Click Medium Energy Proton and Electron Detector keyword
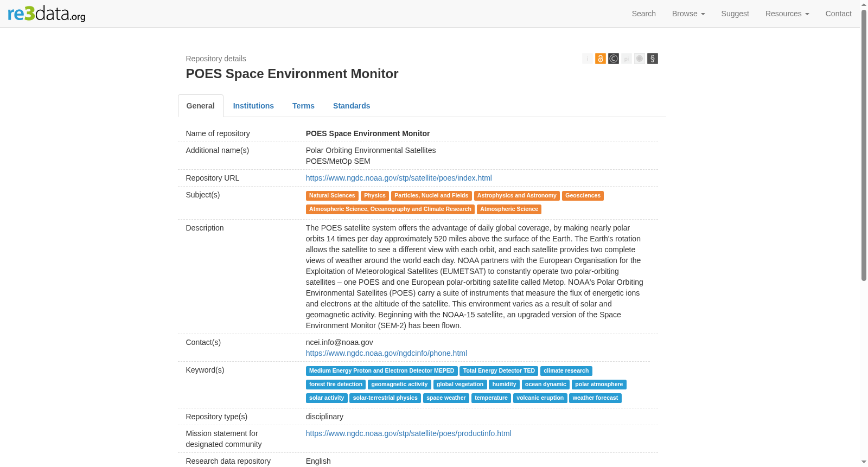The image size is (868, 467). click(381, 371)
